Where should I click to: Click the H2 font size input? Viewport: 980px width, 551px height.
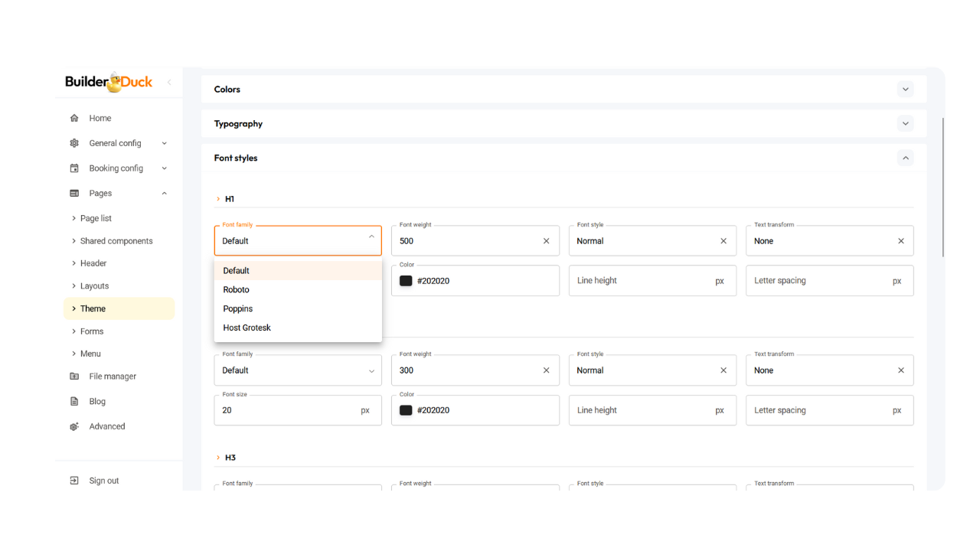pos(287,410)
